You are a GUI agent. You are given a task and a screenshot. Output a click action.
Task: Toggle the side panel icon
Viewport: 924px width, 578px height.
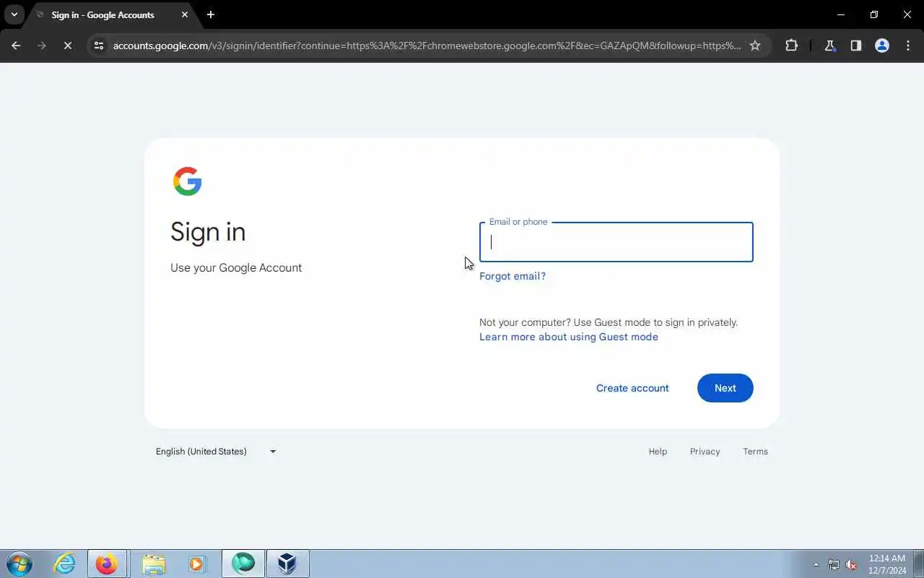pos(855,46)
